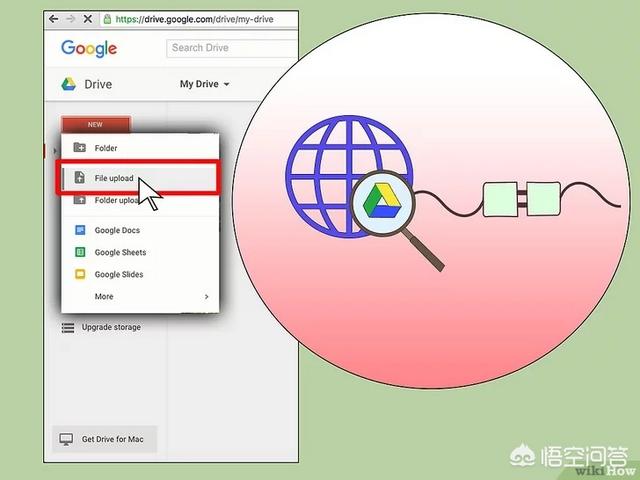The width and height of the screenshot is (640, 480).
Task: Stop page loading with X button
Action: [87, 19]
